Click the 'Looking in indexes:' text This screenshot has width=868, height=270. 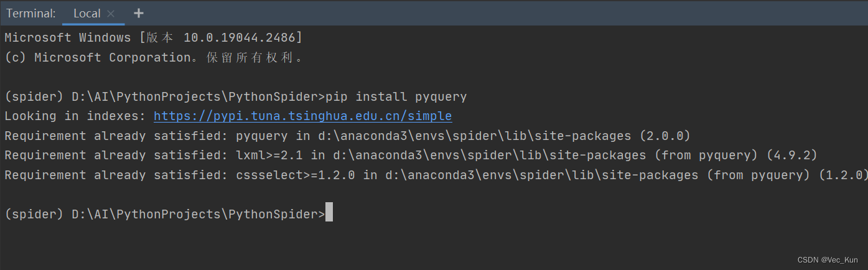point(75,116)
